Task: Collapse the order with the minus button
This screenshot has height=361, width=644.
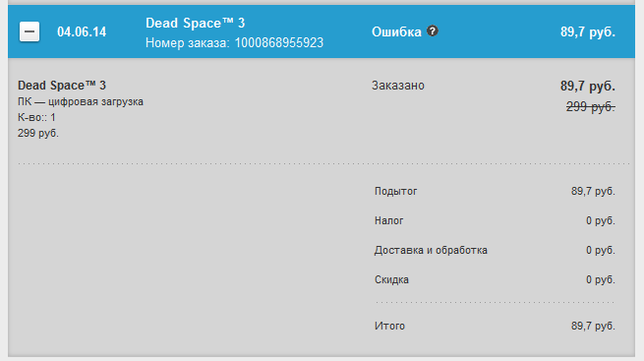Action: point(29,31)
